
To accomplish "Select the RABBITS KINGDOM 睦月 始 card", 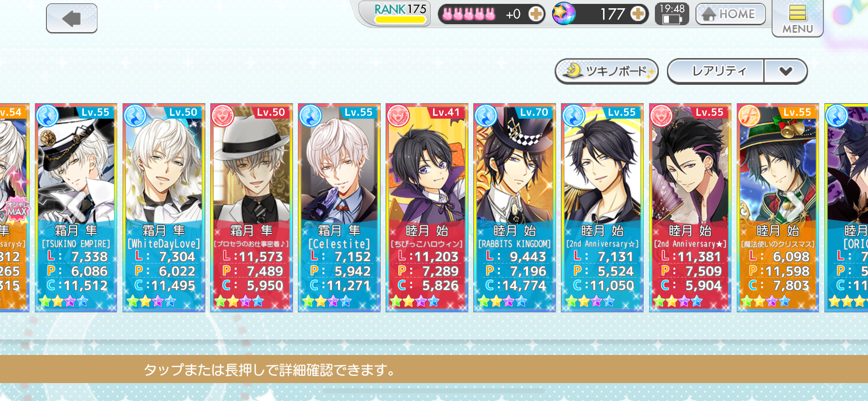I will [x=514, y=207].
